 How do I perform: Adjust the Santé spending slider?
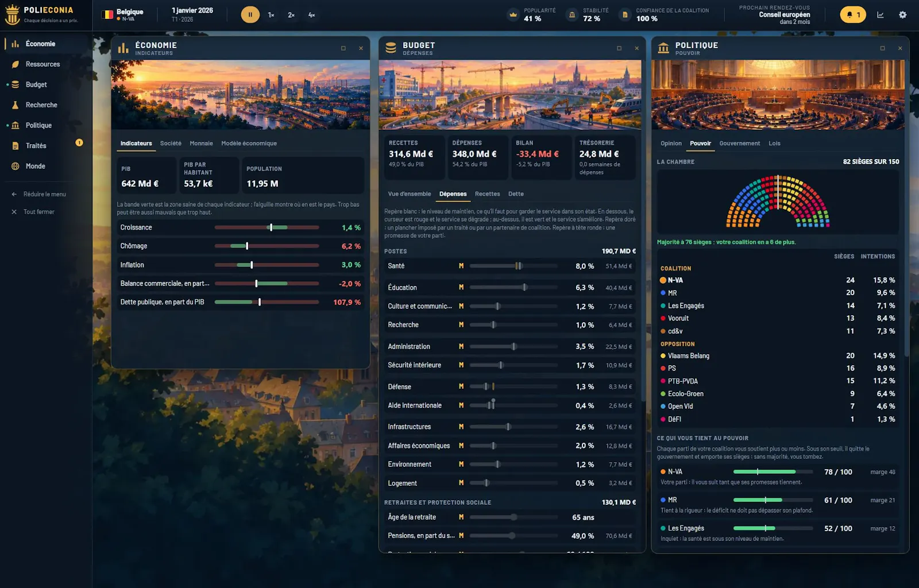(x=513, y=266)
